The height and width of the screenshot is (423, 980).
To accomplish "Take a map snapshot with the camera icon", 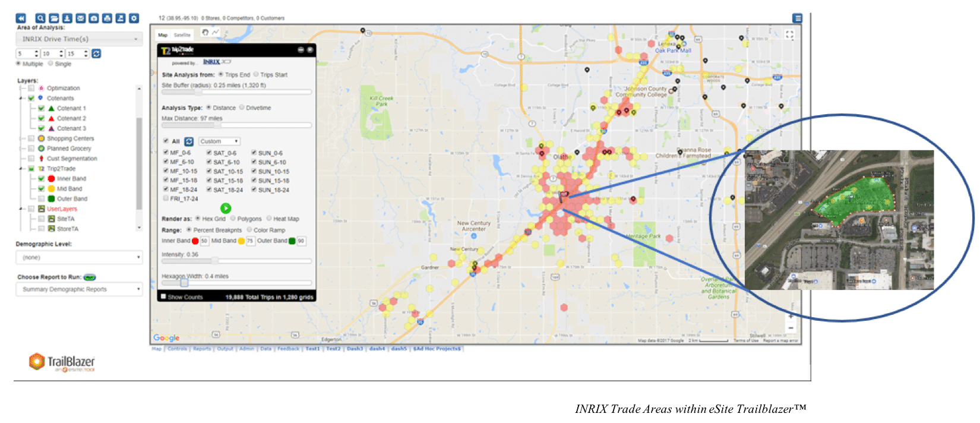I will (94, 18).
